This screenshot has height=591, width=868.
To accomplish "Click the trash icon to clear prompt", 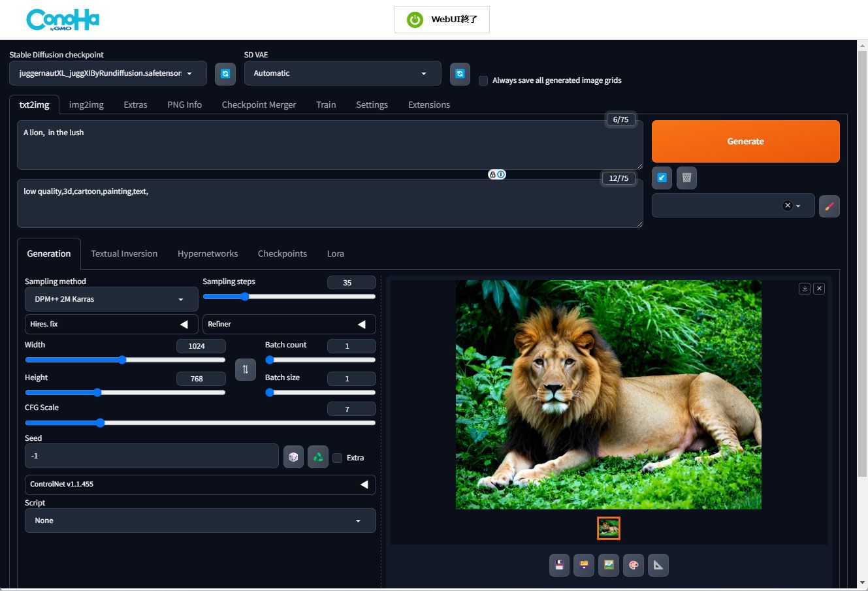I will tap(686, 178).
